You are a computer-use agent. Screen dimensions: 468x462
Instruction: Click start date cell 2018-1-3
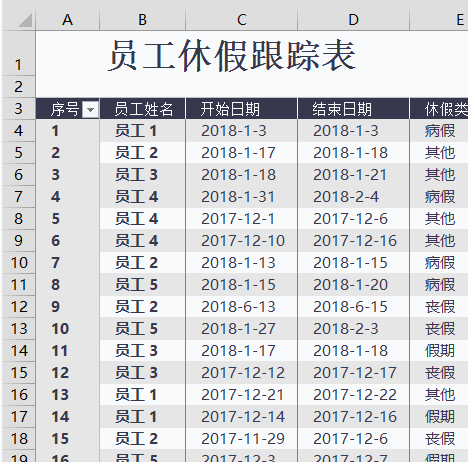coord(242,131)
